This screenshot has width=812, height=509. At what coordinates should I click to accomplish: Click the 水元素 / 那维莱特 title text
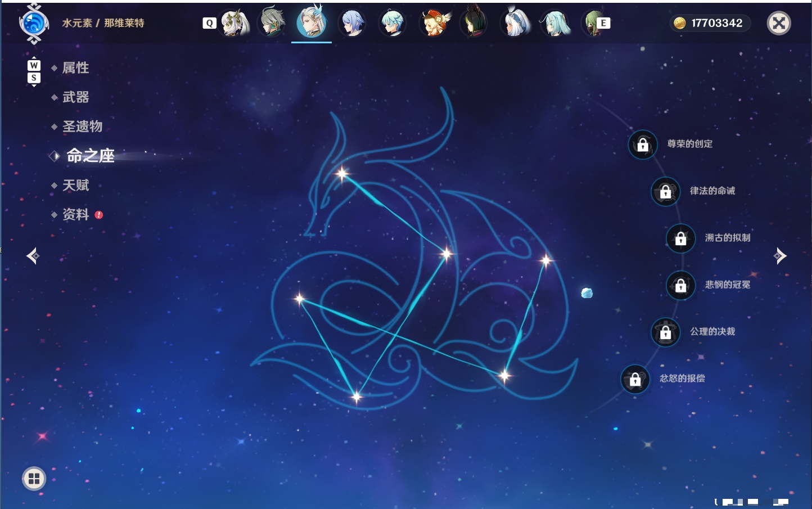(103, 23)
